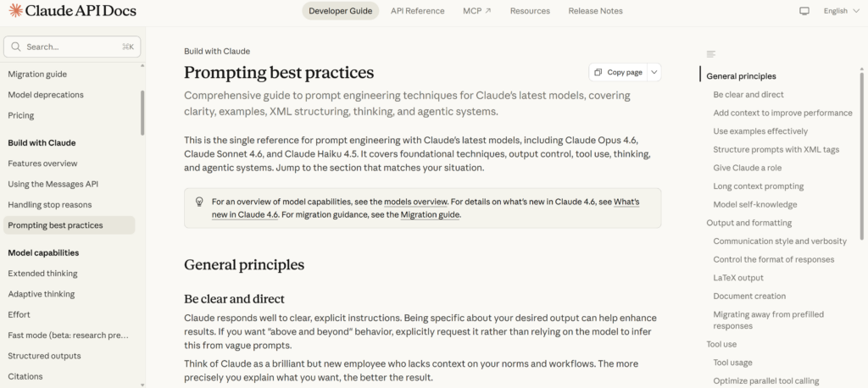The image size is (868, 388).
Task: Follow the models overview link
Action: coord(415,202)
